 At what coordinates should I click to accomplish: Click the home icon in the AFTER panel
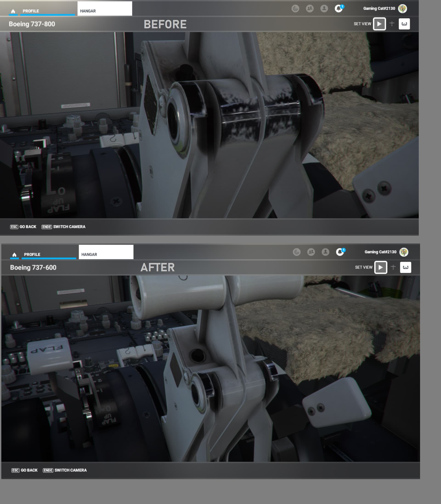14,255
